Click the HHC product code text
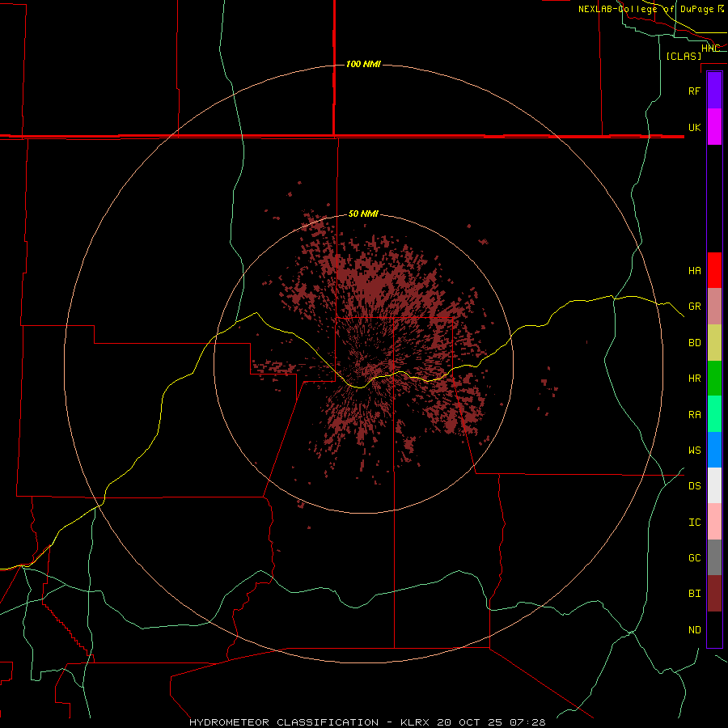Screen dimensions: 728x728 [710, 49]
